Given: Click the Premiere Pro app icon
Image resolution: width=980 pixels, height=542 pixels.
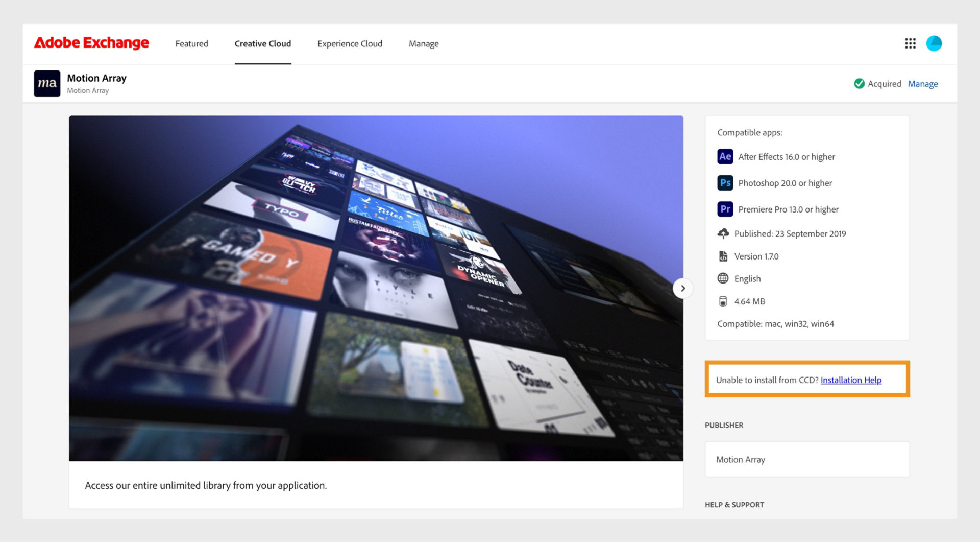Looking at the screenshot, I should pyautogui.click(x=725, y=209).
